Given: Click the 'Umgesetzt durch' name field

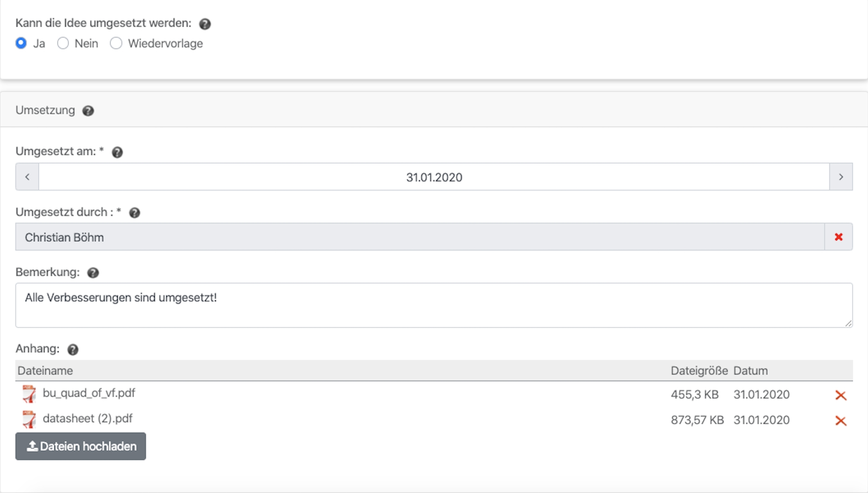Looking at the screenshot, I should click(x=419, y=237).
